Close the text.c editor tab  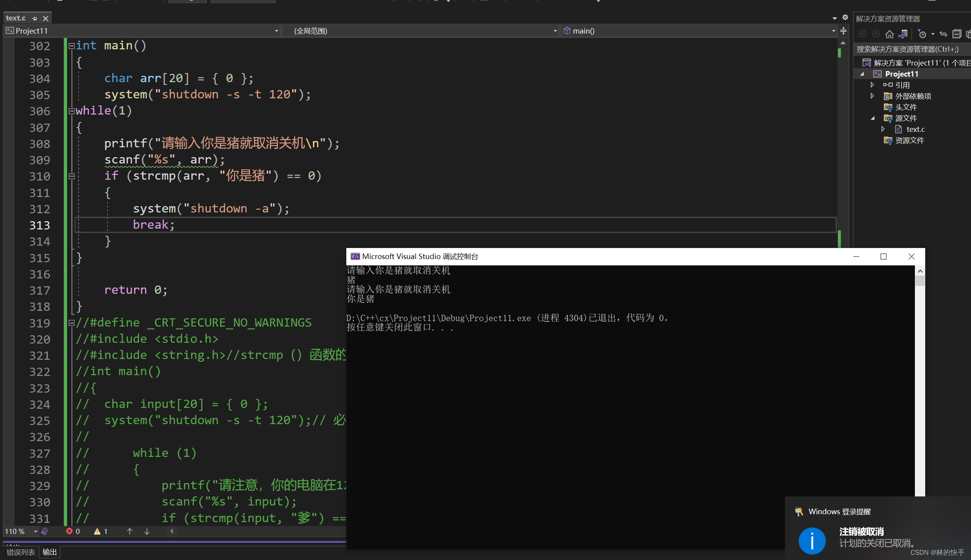[46, 19]
